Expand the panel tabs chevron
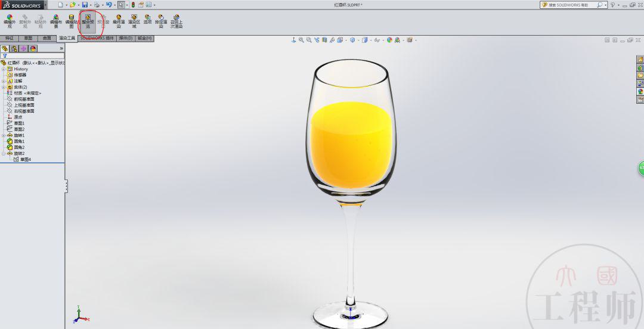 click(x=61, y=48)
